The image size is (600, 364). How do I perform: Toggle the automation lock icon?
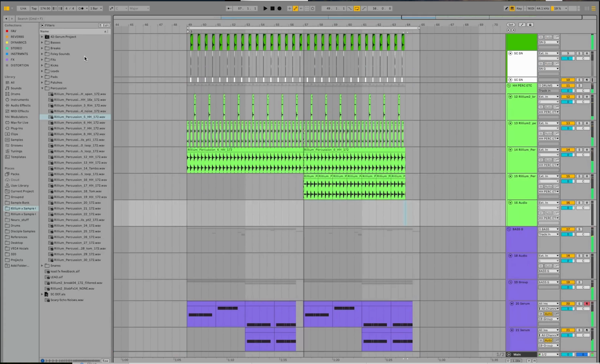(x=530, y=25)
